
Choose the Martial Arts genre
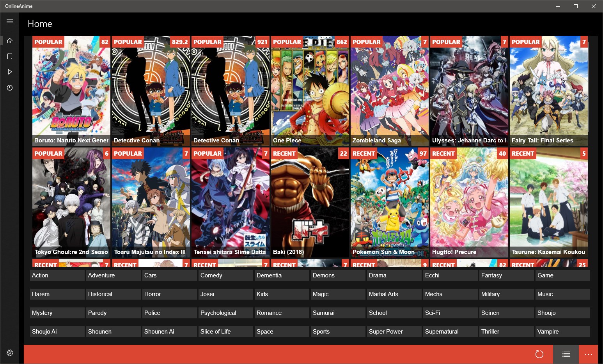click(x=394, y=294)
